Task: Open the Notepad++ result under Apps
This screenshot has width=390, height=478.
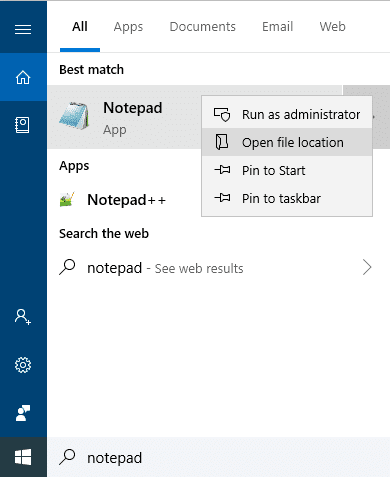Action: point(126,200)
